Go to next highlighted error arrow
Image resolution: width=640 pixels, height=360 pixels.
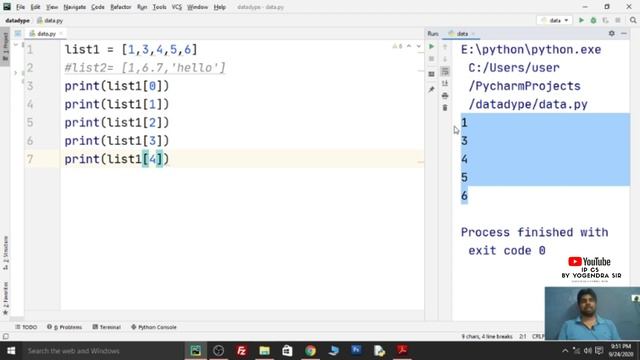[x=418, y=46]
